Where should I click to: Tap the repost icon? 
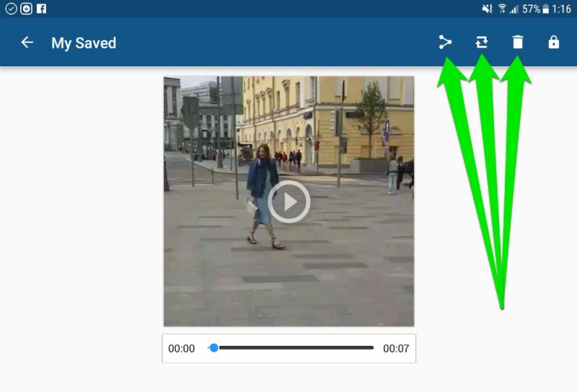point(481,43)
